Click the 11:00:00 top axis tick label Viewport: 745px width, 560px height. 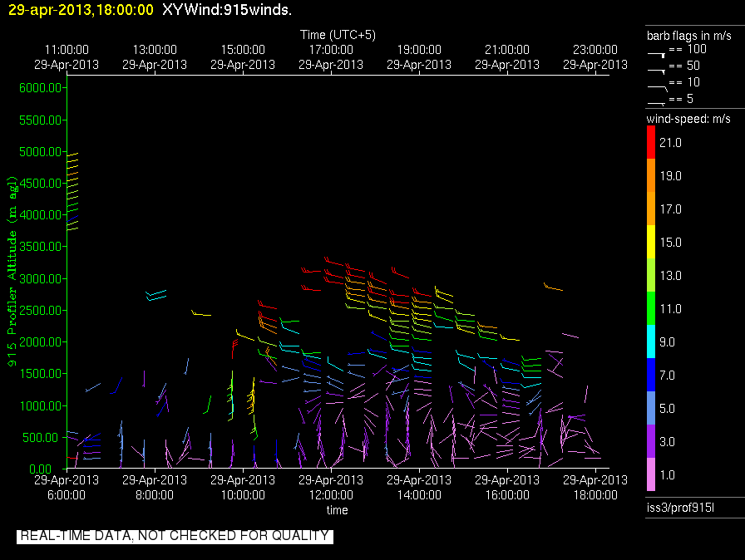pyautogui.click(x=67, y=50)
